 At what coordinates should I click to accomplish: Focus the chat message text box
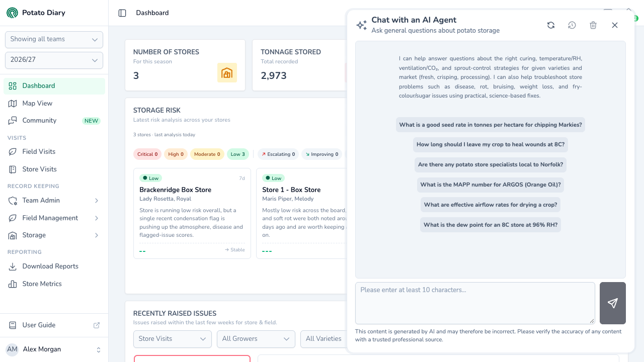(x=475, y=303)
